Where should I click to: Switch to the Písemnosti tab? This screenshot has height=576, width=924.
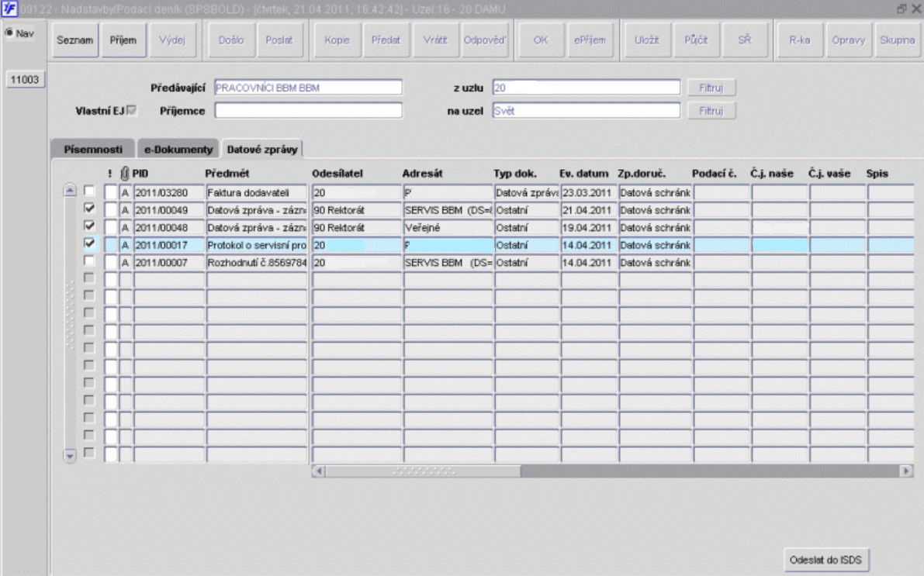pos(93,149)
